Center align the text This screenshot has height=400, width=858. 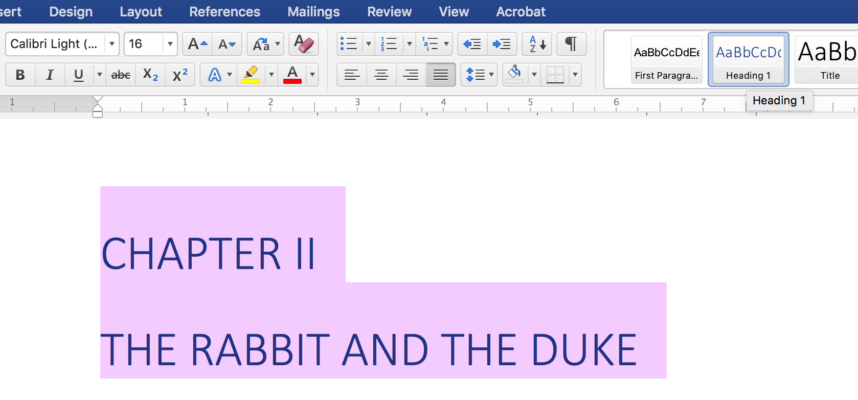[381, 75]
